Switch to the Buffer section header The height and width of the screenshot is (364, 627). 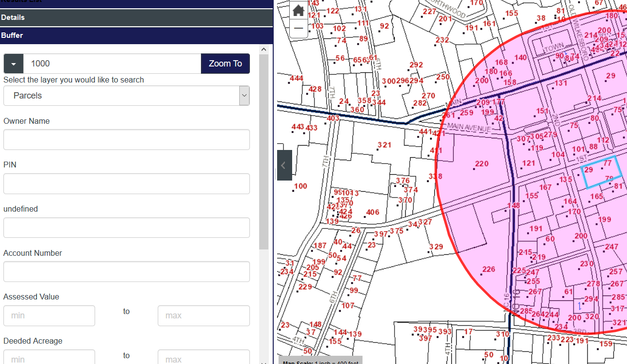pos(136,35)
